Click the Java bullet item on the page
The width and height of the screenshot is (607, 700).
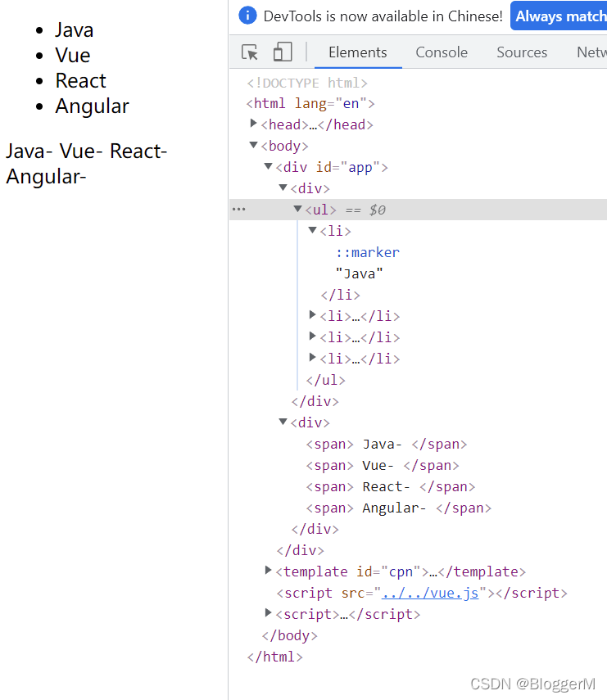pyautogui.click(x=75, y=30)
